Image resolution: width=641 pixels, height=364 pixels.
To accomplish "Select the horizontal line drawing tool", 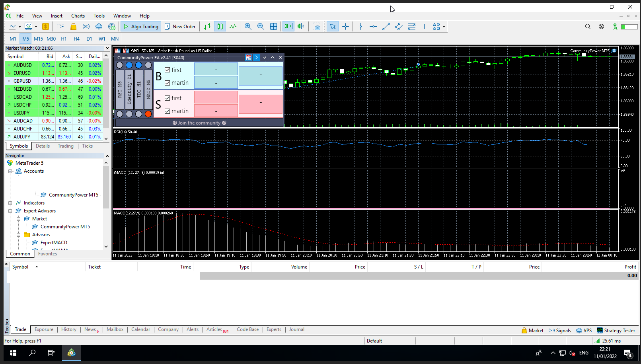I will point(373,26).
